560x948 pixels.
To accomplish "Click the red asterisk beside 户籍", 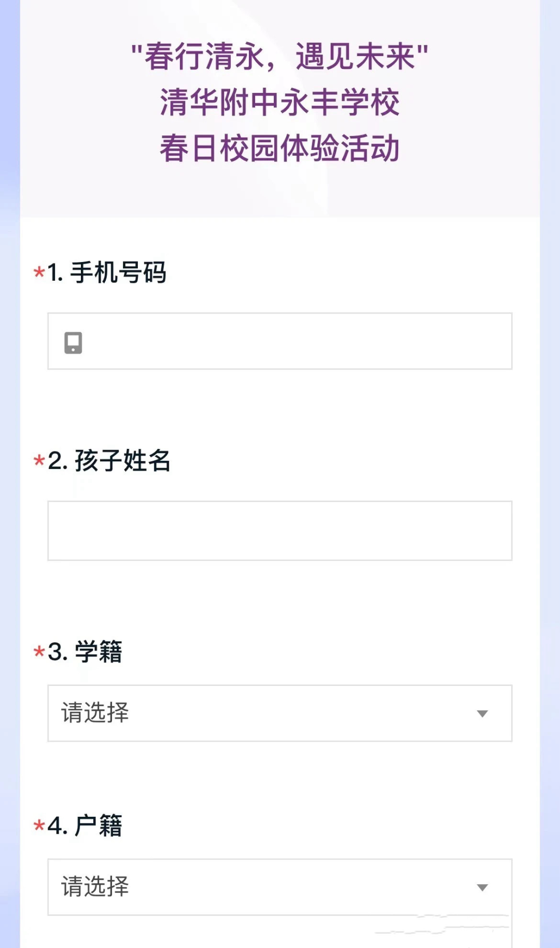I will [x=39, y=825].
